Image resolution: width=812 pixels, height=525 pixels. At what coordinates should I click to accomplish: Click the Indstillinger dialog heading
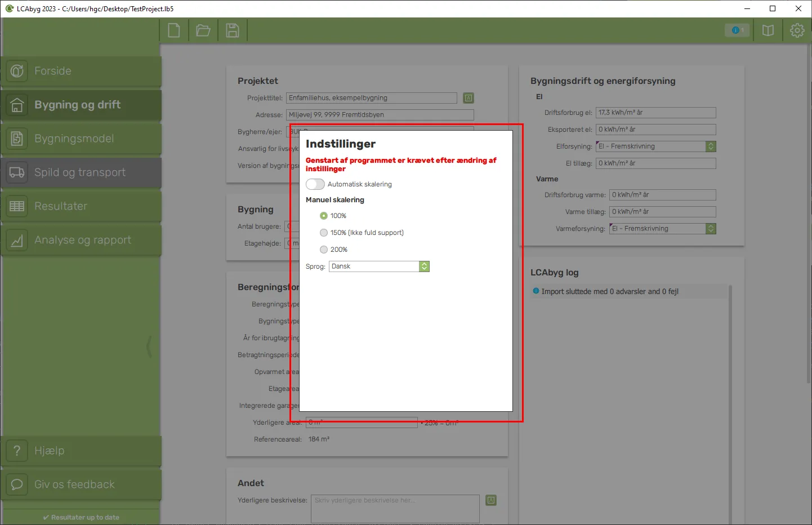pyautogui.click(x=341, y=144)
